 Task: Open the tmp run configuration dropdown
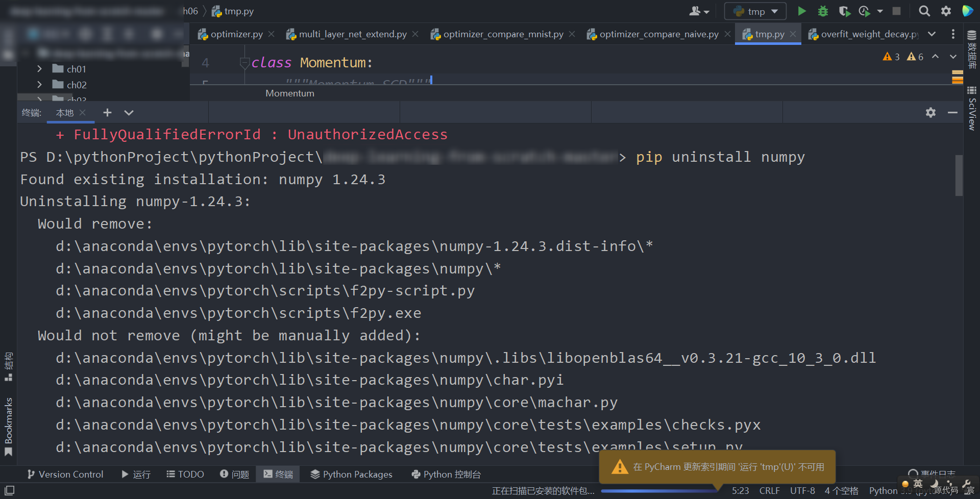(755, 11)
